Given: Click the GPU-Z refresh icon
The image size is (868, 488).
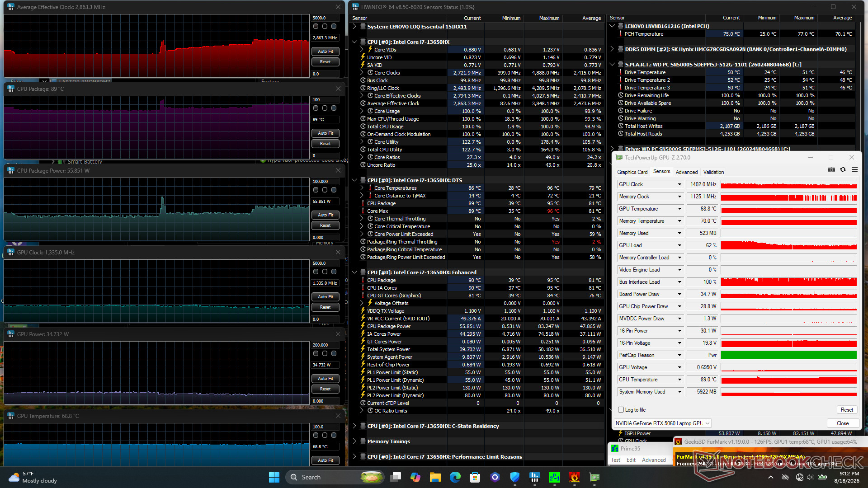Looking at the screenshot, I should pos(843,170).
